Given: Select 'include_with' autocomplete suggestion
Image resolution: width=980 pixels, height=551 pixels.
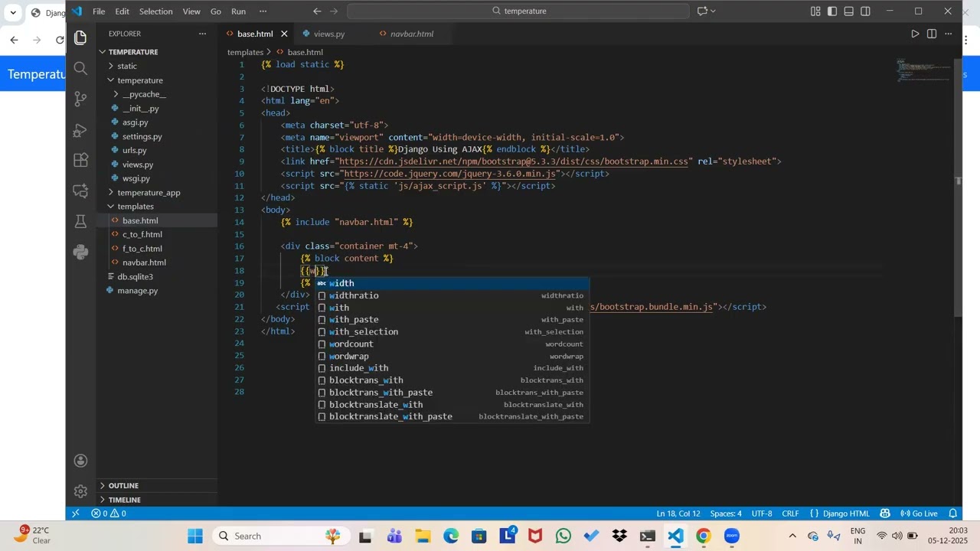Looking at the screenshot, I should click(x=452, y=368).
